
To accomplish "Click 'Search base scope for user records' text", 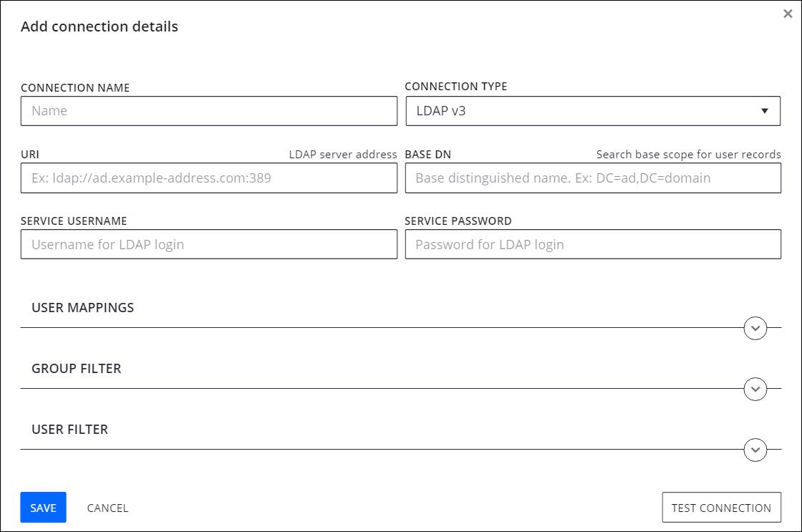I will coord(688,155).
